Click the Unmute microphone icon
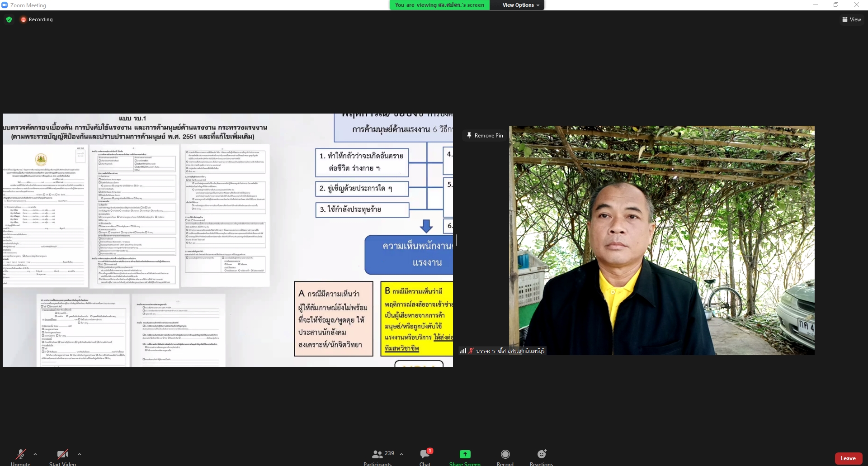The width and height of the screenshot is (868, 466). [x=20, y=454]
